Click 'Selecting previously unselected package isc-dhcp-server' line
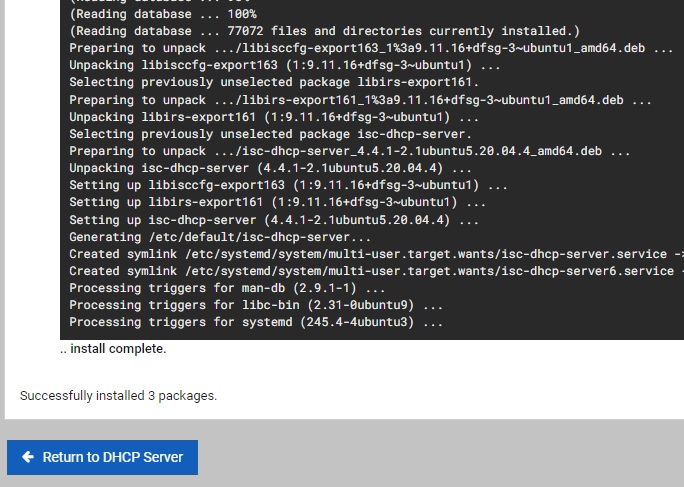Viewport: 684px width, 487px height. pos(270,134)
